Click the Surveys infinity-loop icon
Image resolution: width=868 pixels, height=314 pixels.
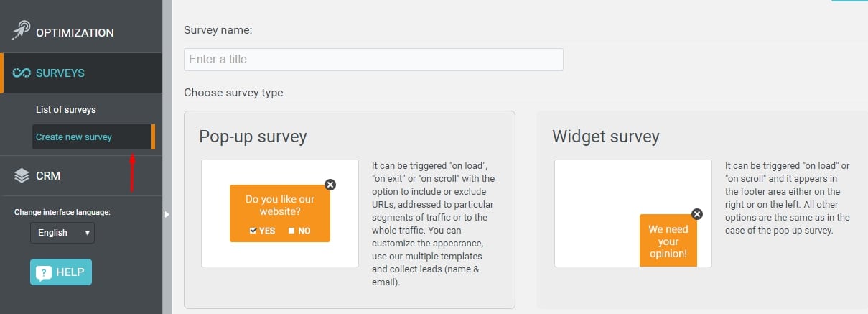click(22, 73)
